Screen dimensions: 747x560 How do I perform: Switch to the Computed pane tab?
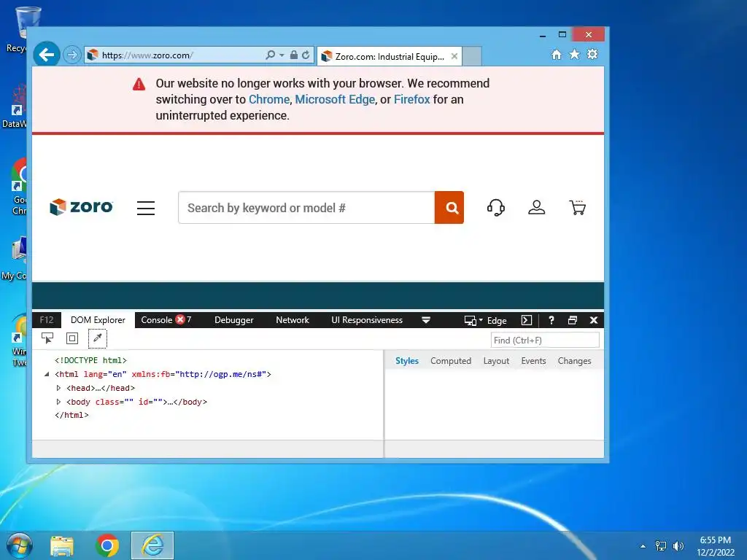451,361
